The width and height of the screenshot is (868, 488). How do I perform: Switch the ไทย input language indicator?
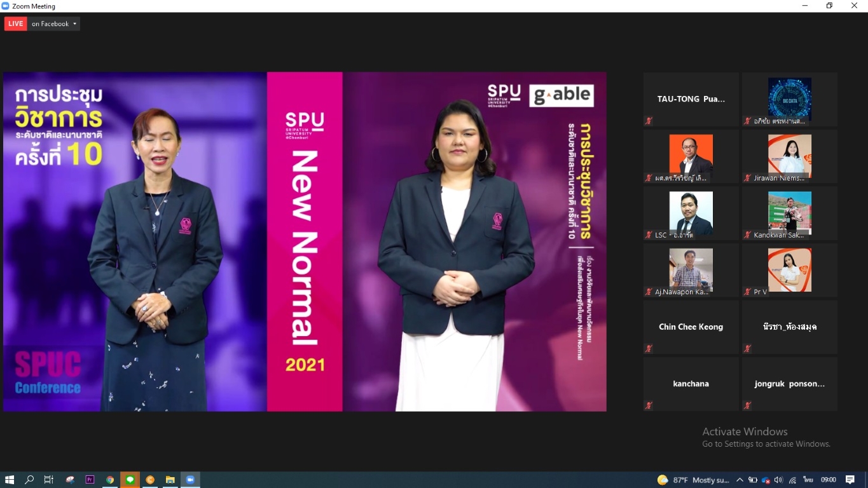(808, 480)
